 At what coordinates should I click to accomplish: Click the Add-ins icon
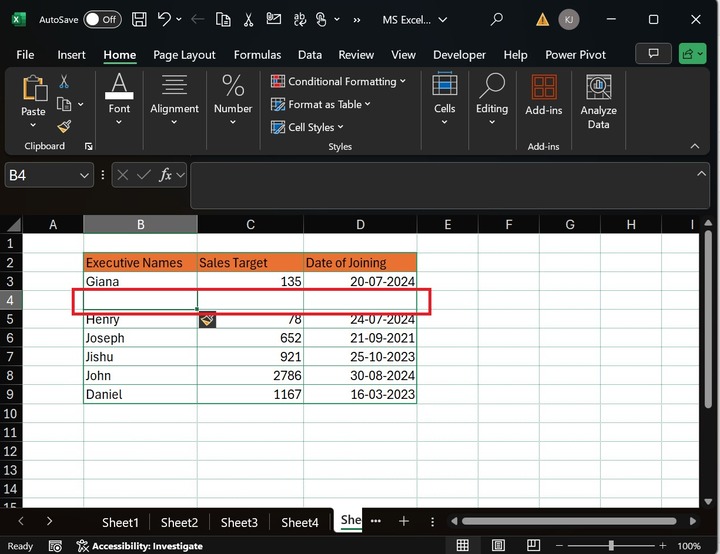click(x=543, y=96)
